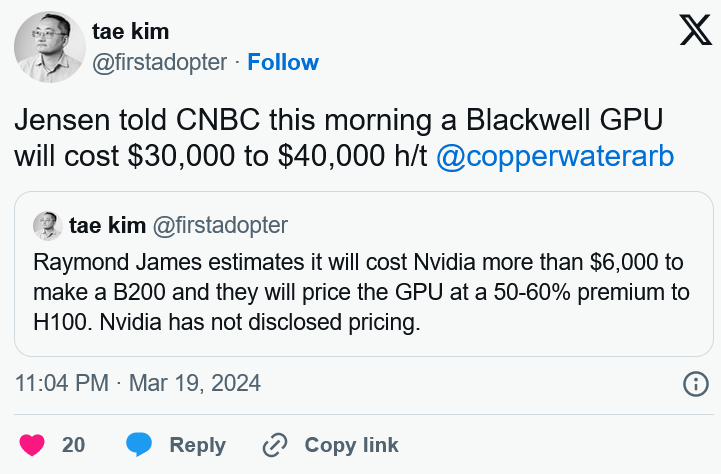Viewport: 721px width, 474px height.
Task: Click the Copy link label
Action: point(351,445)
